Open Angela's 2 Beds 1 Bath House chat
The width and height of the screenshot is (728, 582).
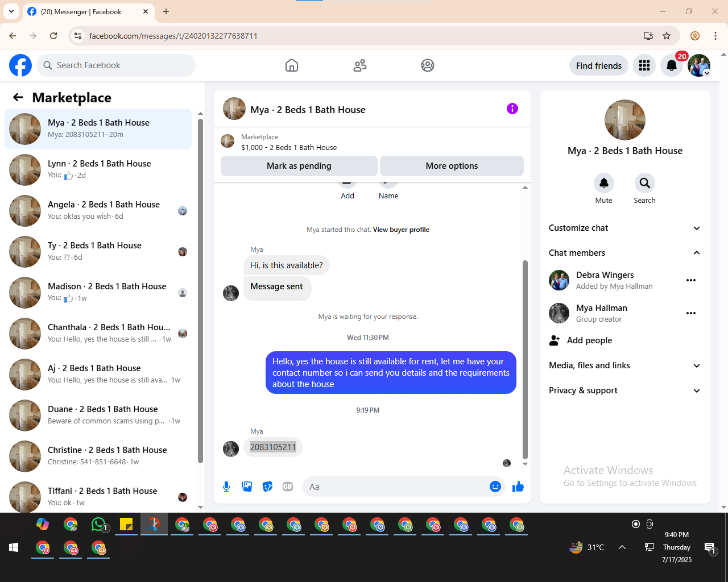coord(98,211)
